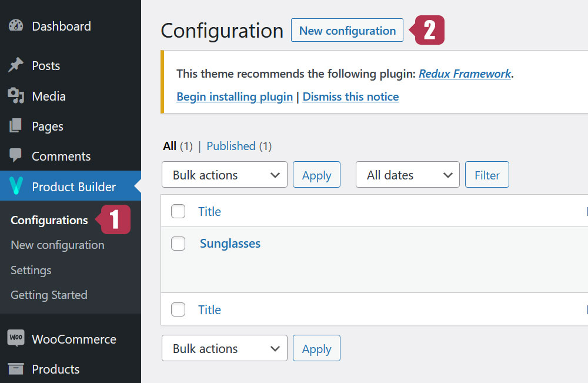Click the Comments bubble icon
588x383 pixels.
15,155
